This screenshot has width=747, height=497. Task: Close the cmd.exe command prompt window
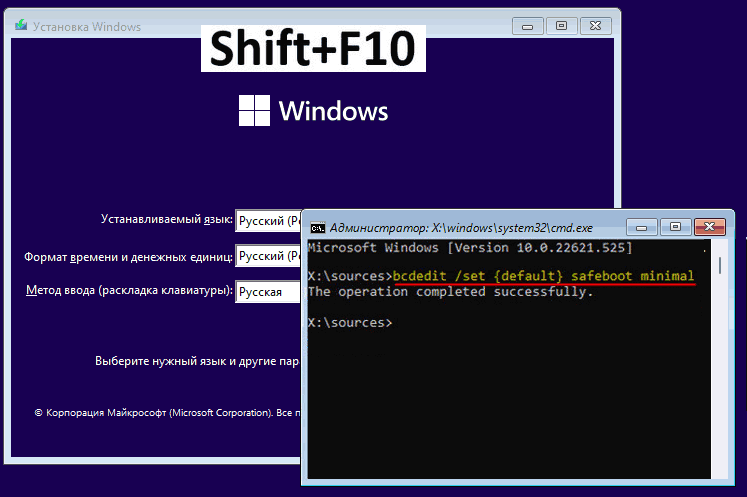tap(710, 227)
